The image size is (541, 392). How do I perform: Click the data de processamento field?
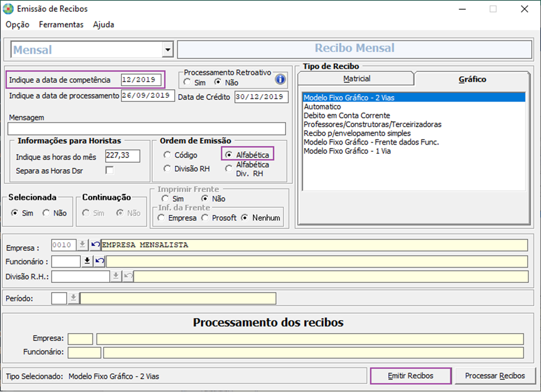tap(148, 96)
